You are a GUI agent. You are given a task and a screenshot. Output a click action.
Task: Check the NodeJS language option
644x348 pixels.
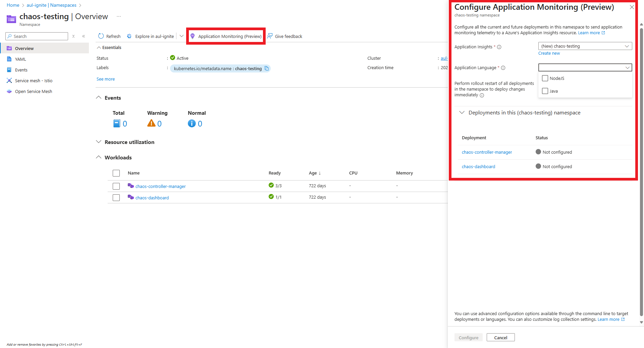pos(545,78)
